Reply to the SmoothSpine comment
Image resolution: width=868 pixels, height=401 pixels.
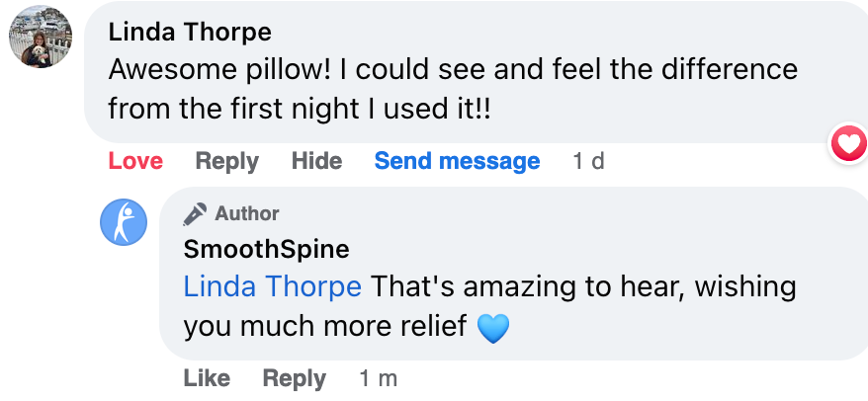(294, 378)
